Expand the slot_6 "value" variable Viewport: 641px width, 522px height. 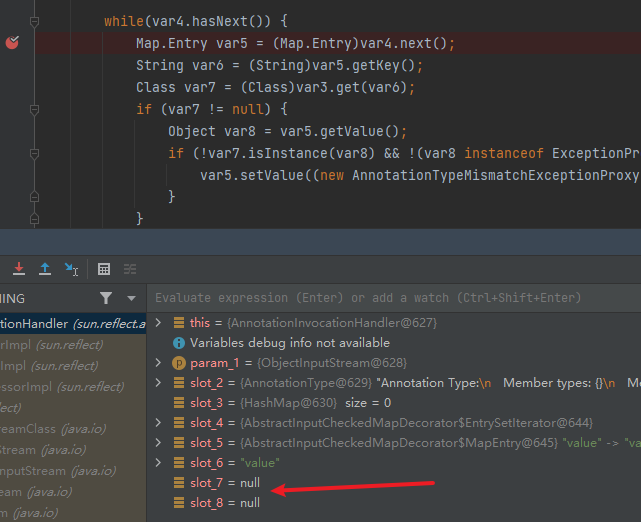pyautogui.click(x=159, y=463)
